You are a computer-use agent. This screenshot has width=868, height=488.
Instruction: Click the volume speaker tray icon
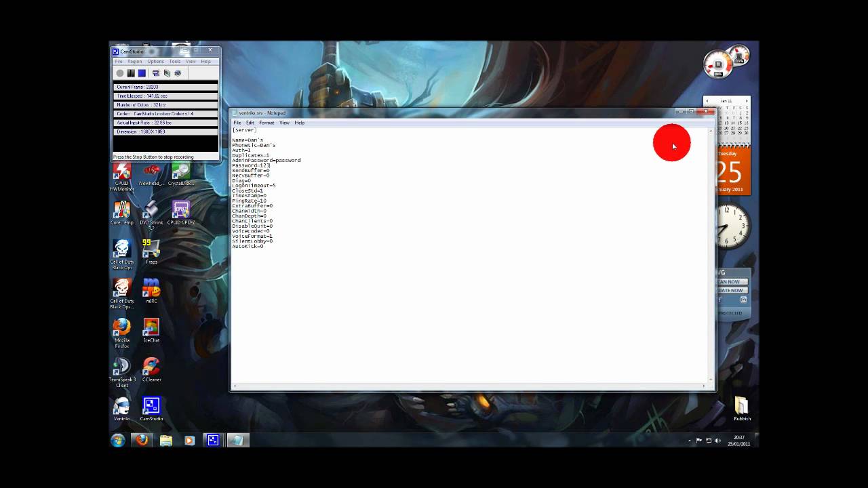click(x=718, y=441)
